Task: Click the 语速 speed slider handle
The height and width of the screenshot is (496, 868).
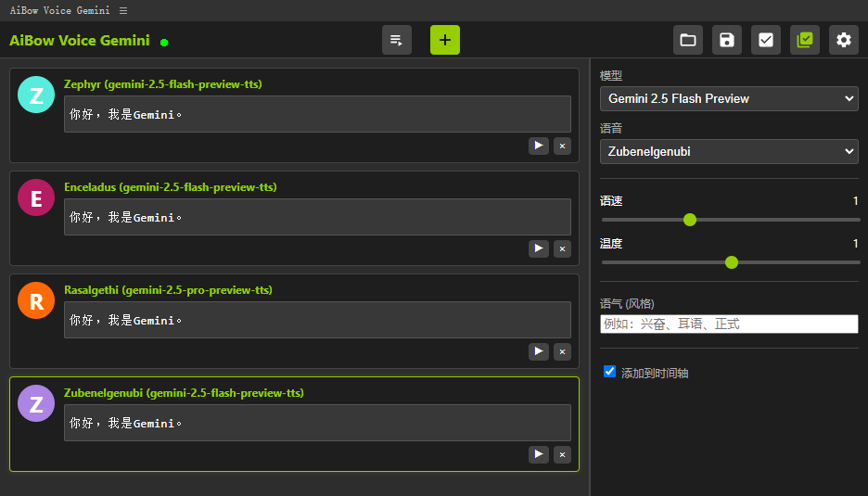Action: (690, 220)
